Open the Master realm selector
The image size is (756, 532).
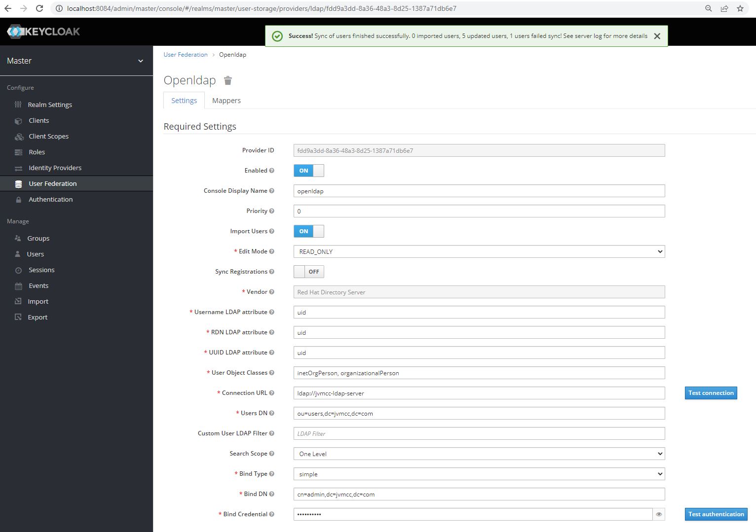tap(76, 61)
